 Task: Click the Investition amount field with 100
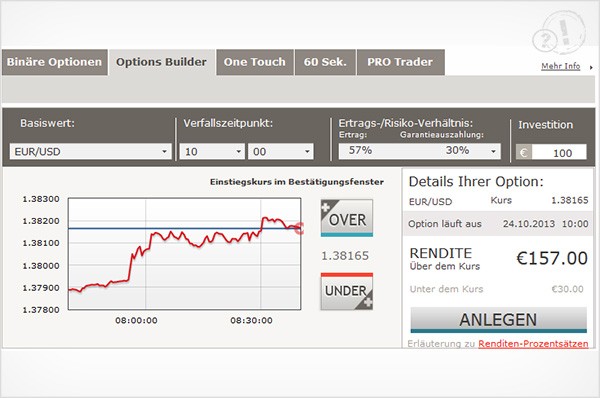coord(559,153)
